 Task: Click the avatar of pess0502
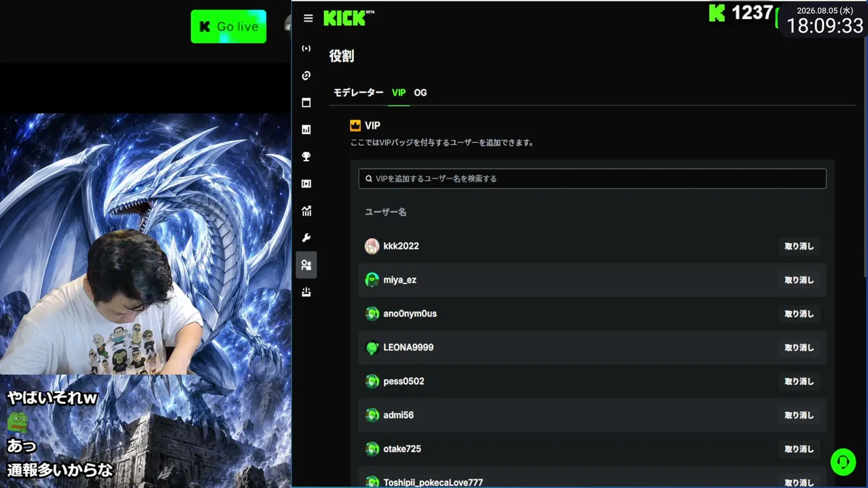[372, 382]
